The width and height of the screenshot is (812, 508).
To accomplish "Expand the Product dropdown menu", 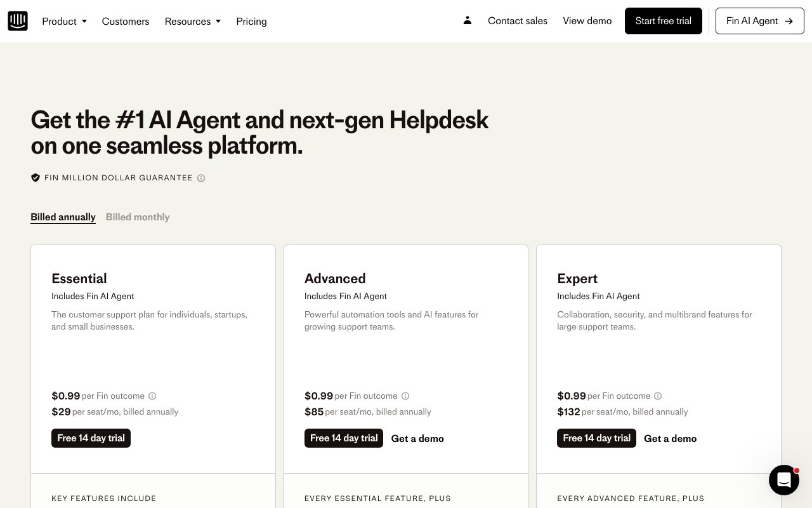I will tap(64, 22).
